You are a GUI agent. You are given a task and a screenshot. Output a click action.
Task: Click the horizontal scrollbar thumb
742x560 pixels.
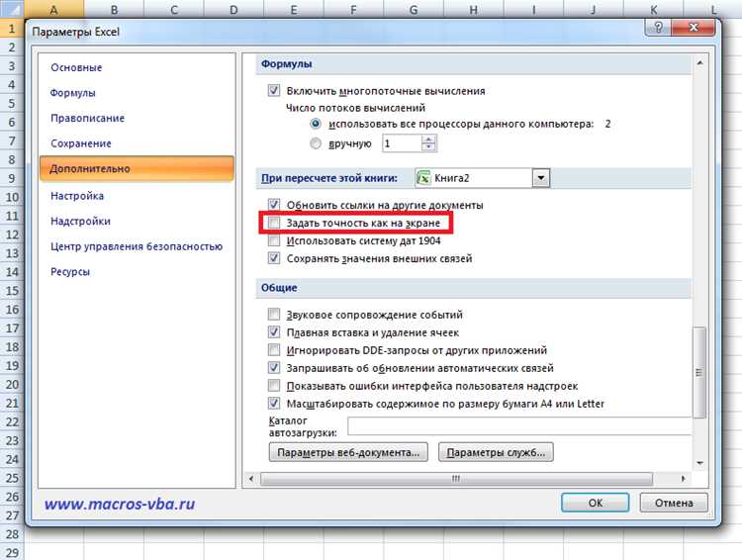click(456, 479)
